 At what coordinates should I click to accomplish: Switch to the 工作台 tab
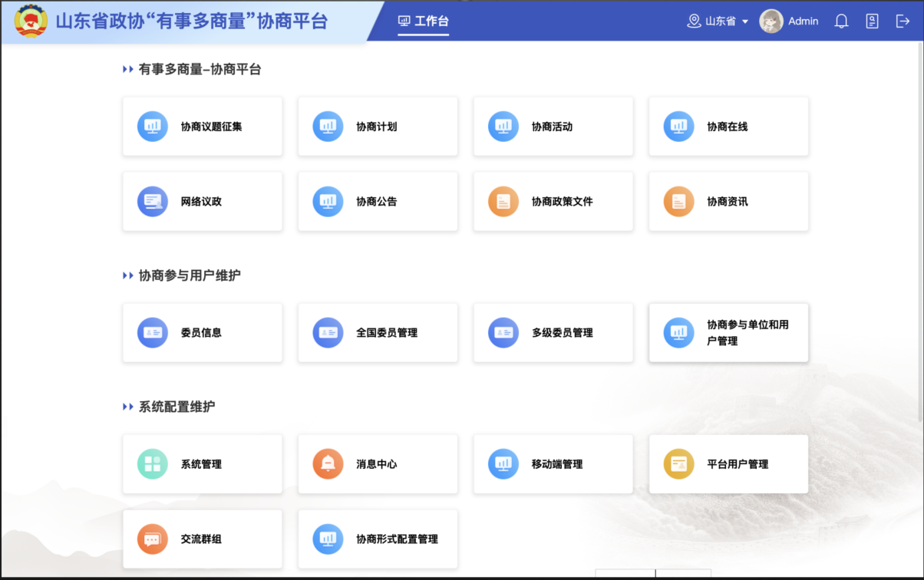coord(424,21)
